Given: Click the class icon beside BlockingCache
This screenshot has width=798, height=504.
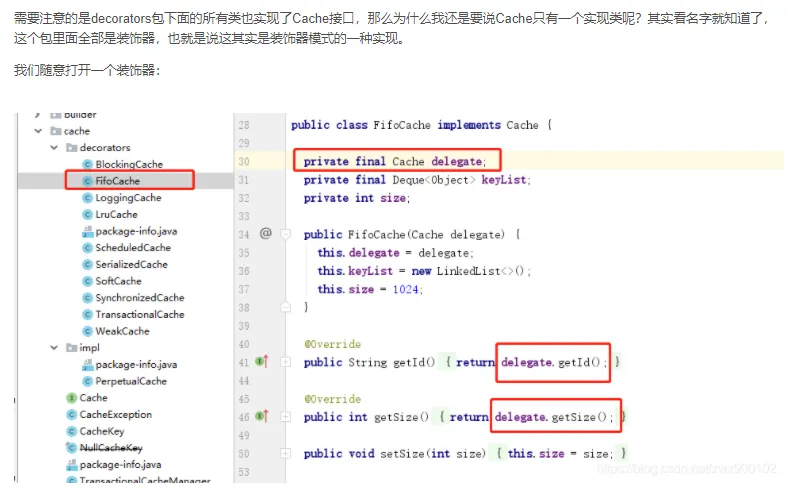Looking at the screenshot, I should coord(88,164).
